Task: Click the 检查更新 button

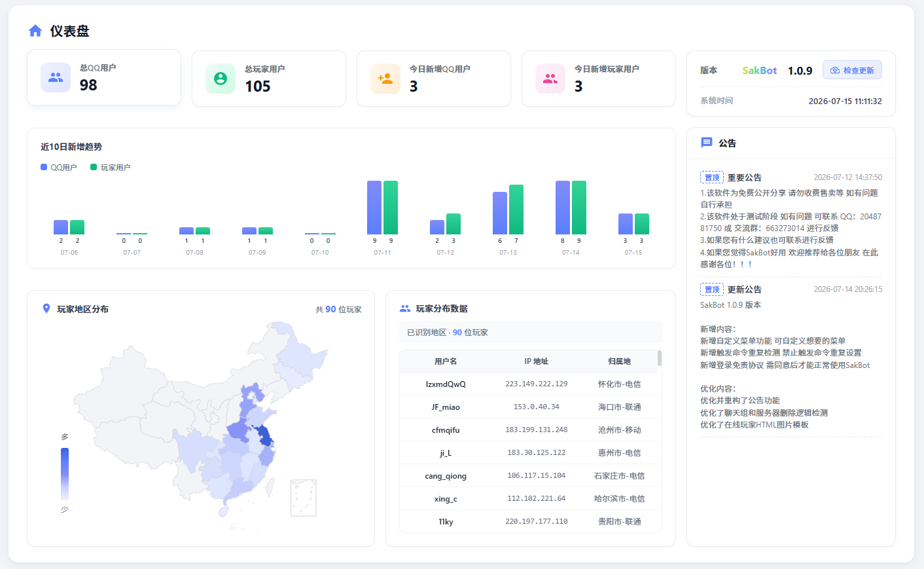Action: coord(852,70)
